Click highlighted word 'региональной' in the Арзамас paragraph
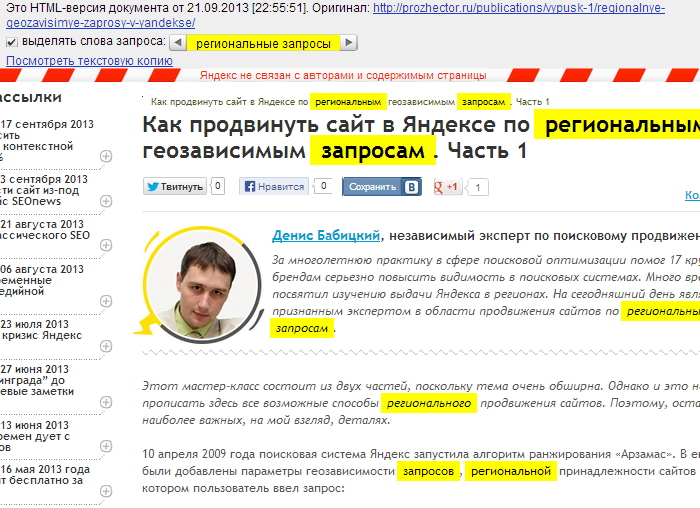This screenshot has height=508, width=700. (511, 471)
